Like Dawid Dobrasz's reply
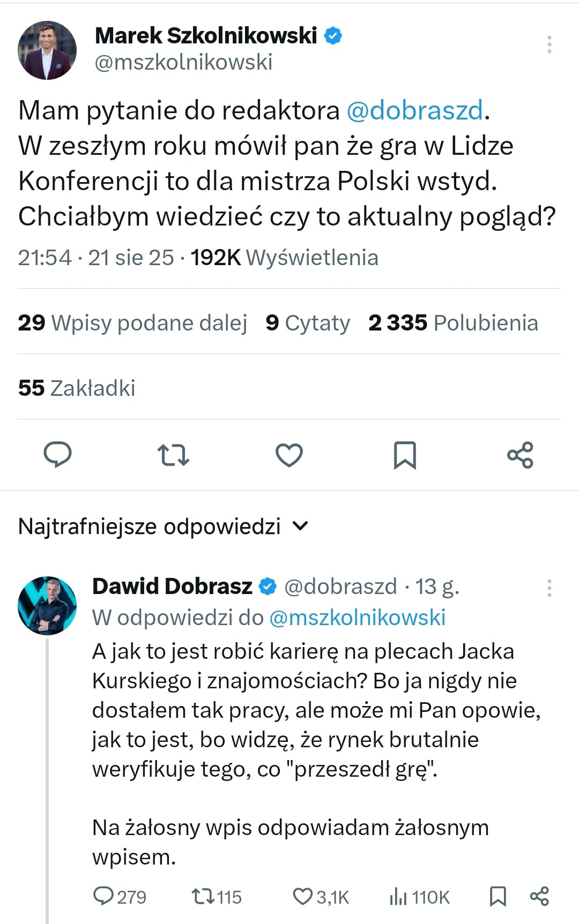Screen dimensions: 579x924 (x=302, y=896)
